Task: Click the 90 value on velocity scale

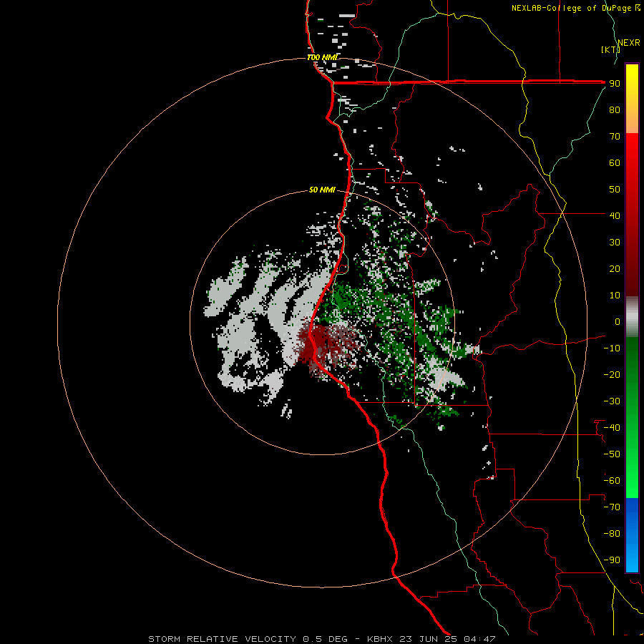Action: pos(615,84)
